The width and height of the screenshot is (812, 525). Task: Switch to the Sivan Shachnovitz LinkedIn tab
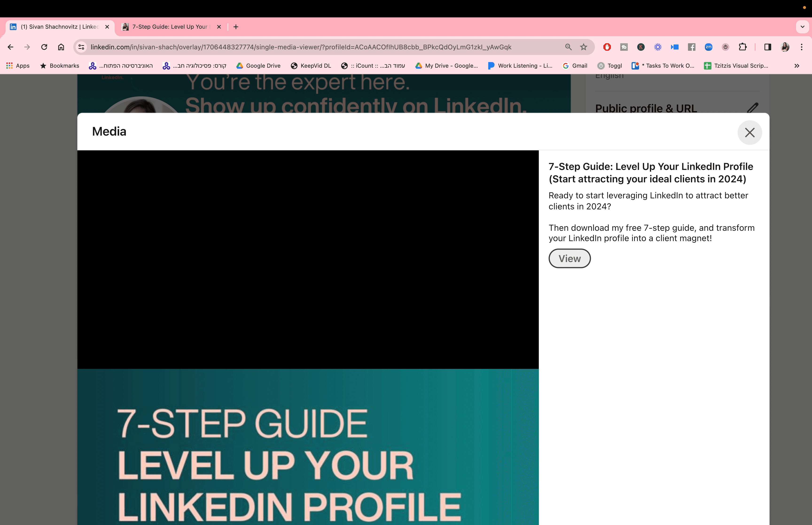click(x=60, y=27)
